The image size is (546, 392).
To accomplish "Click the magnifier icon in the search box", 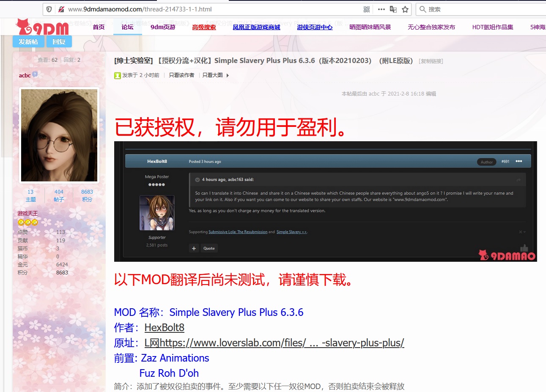I will (423, 9).
